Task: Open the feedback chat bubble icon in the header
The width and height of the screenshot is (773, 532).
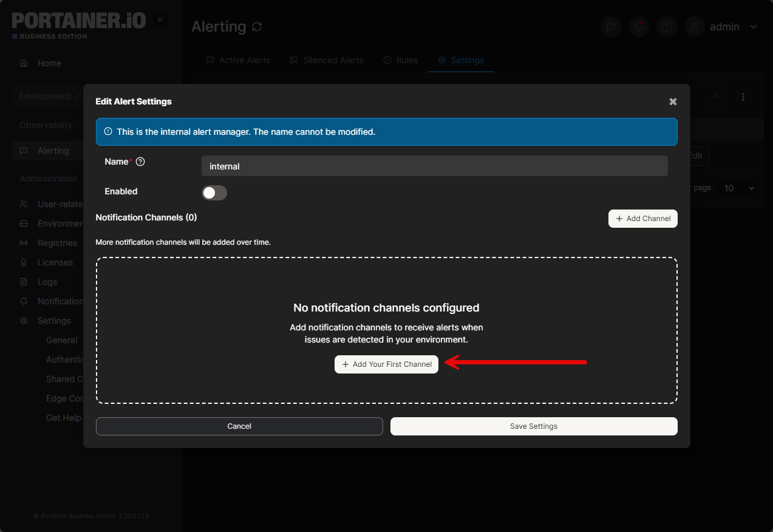Action: pos(611,27)
